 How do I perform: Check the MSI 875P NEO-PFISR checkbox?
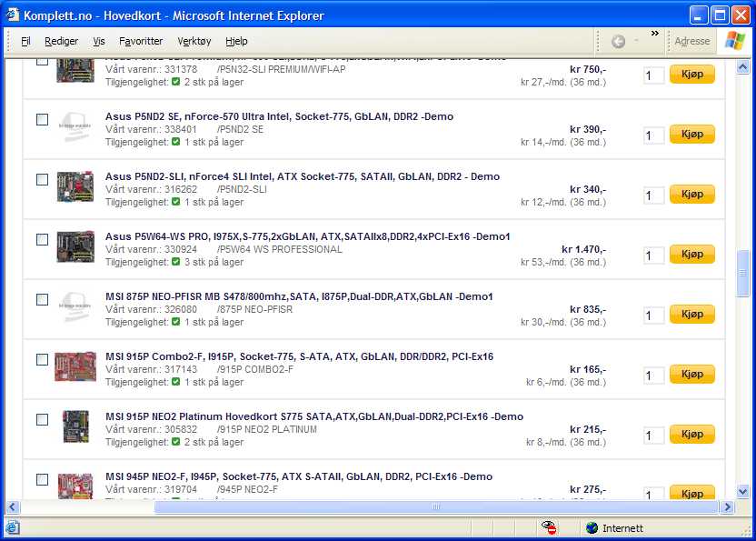pos(43,300)
